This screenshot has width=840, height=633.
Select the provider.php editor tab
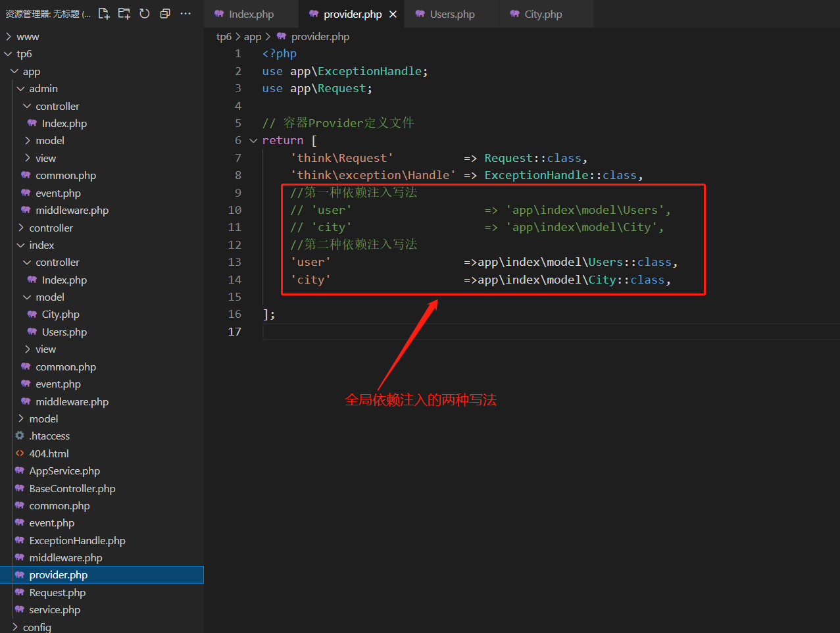click(353, 14)
